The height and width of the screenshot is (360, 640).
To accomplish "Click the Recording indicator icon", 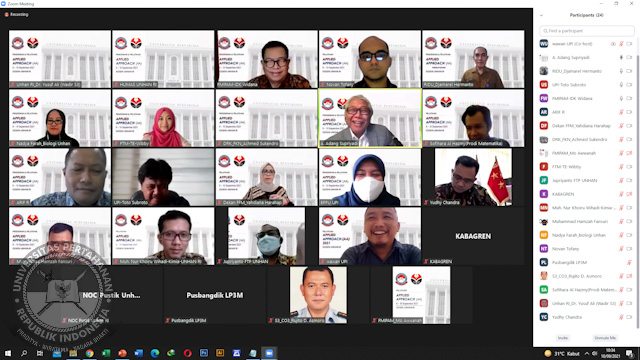I will [7, 14].
